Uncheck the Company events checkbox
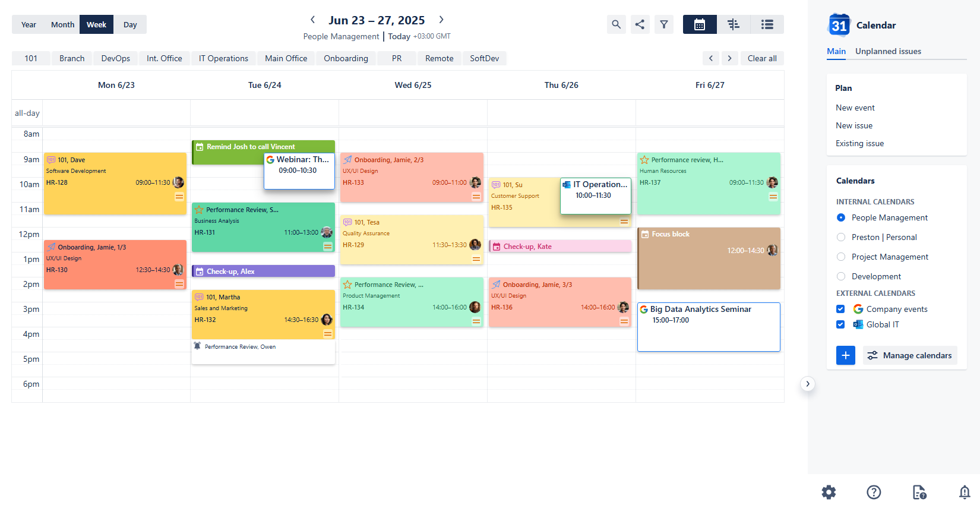The height and width of the screenshot is (505, 980). click(840, 309)
